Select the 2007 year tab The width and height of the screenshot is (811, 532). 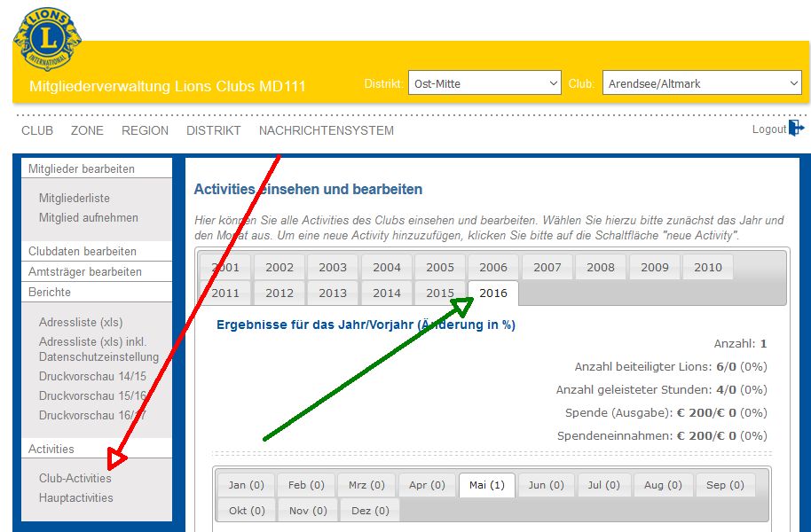[547, 267]
